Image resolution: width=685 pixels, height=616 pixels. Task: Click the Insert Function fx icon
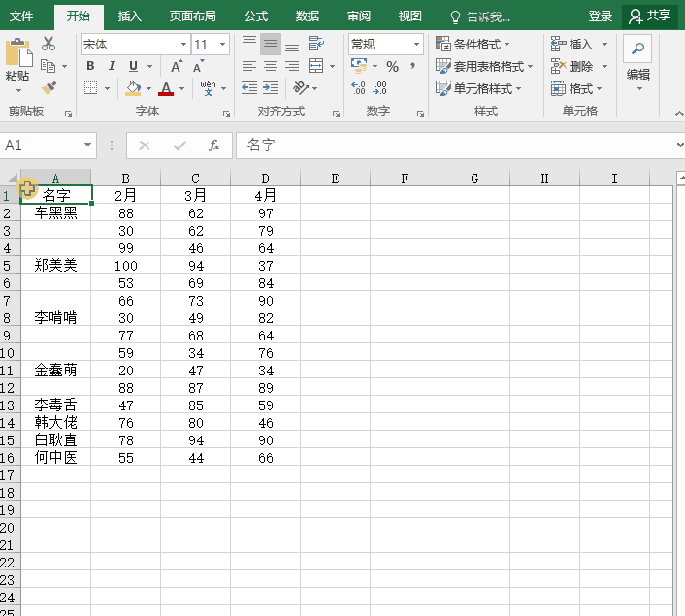point(214,146)
